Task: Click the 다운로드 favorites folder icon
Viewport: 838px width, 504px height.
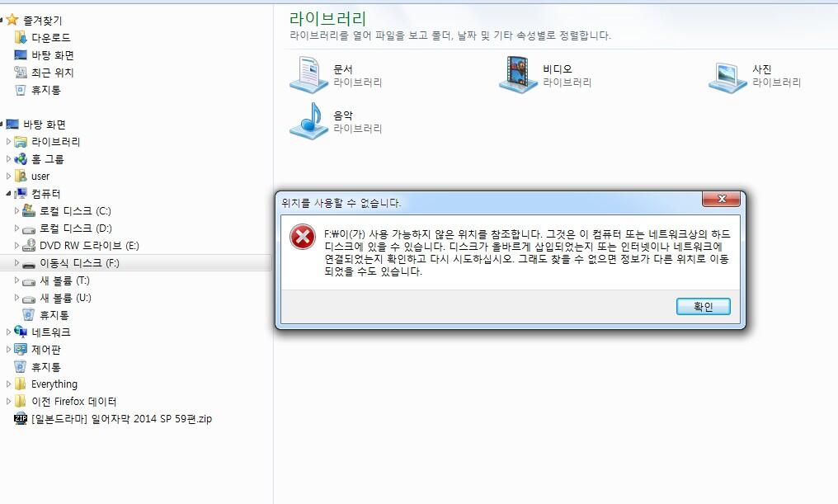Action: coord(21,37)
